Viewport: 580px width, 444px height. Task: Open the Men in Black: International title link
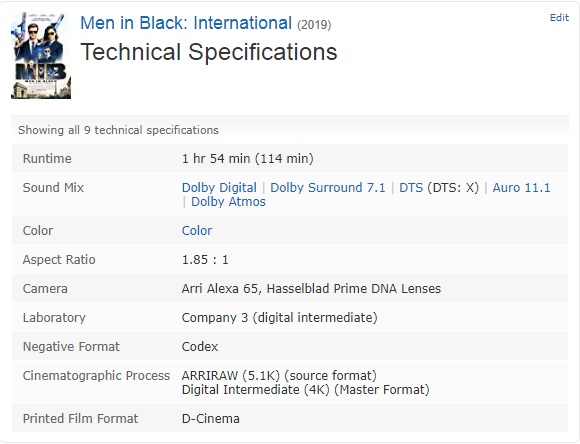pyautogui.click(x=186, y=23)
